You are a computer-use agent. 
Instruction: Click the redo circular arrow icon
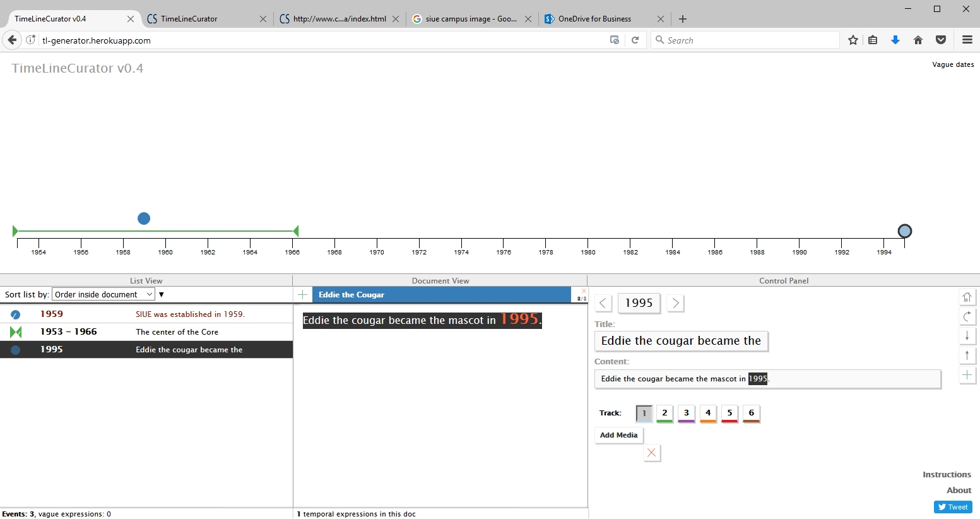(x=967, y=317)
